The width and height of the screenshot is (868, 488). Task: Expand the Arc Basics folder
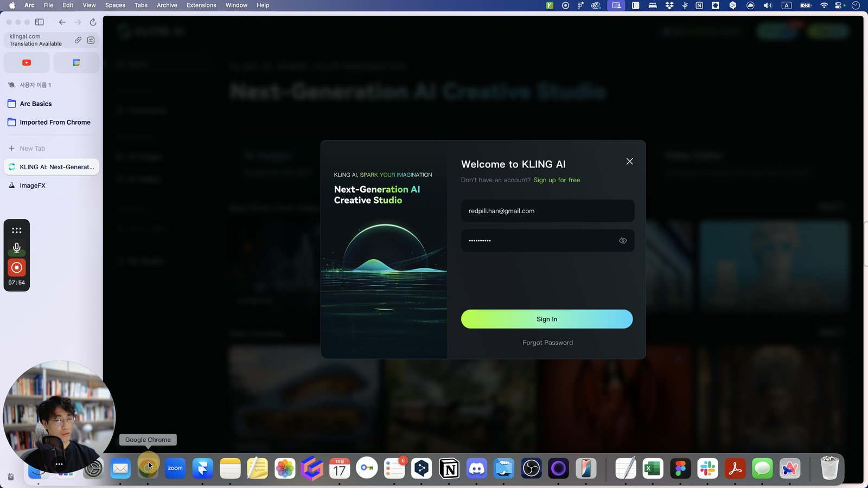click(52, 104)
